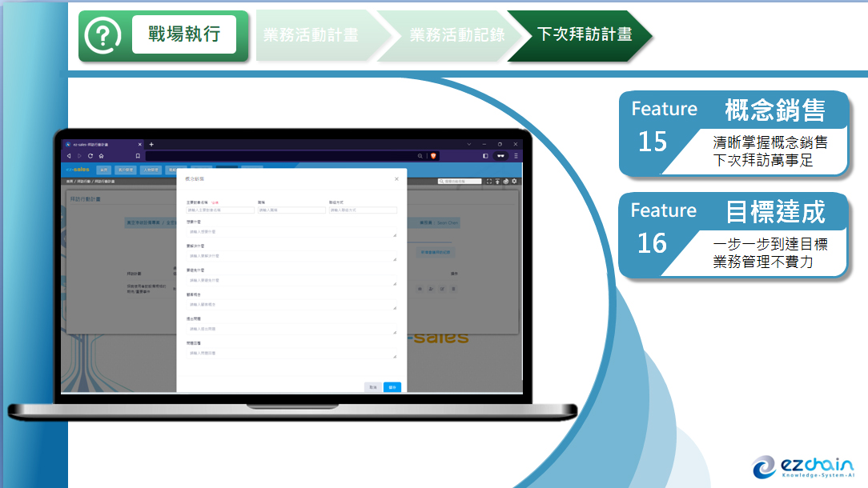The image size is (868, 488).
Task: Click the Brave shields lion icon
Action: coord(433,156)
